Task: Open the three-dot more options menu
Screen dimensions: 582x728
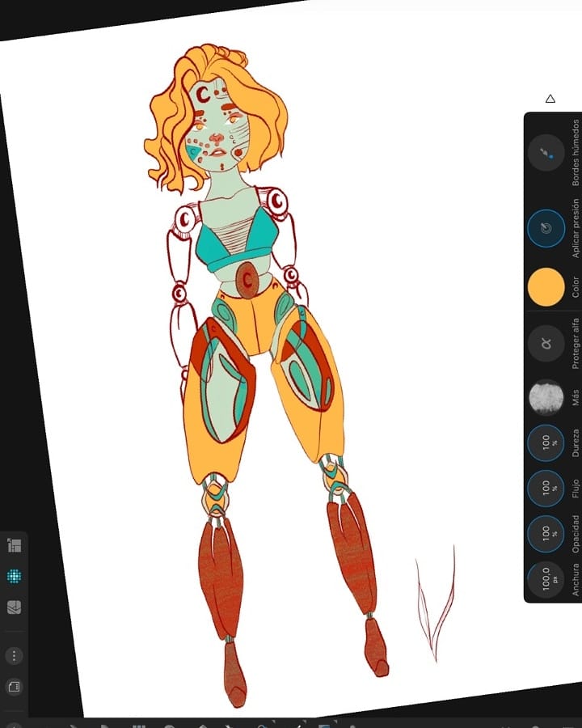Action: [x=14, y=655]
